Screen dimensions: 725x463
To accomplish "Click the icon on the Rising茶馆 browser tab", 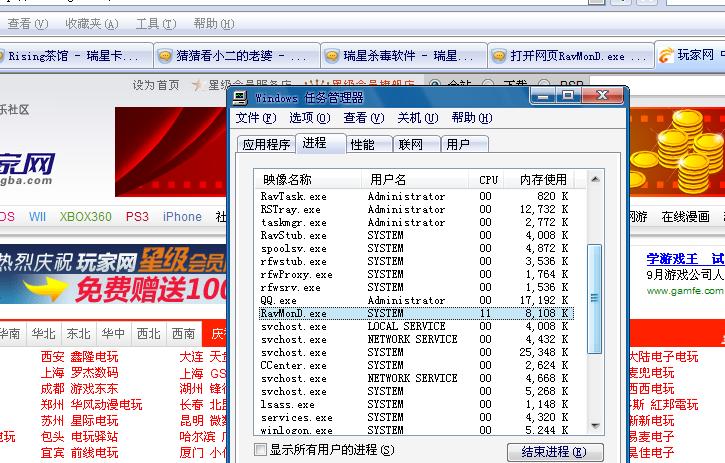I will click(1, 56).
